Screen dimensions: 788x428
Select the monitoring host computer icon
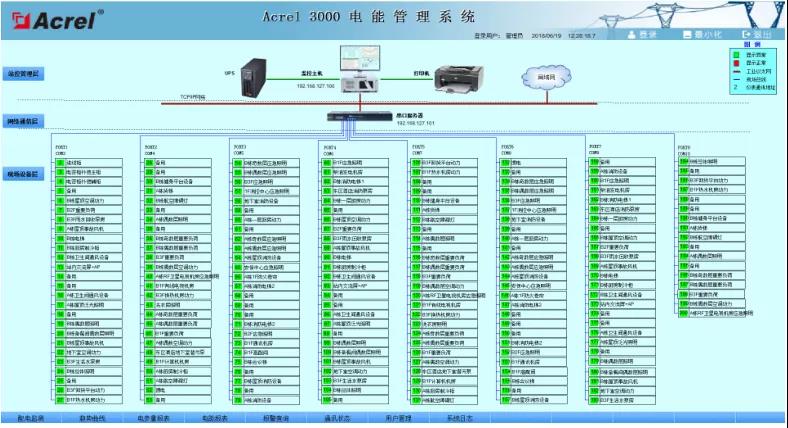pos(360,69)
